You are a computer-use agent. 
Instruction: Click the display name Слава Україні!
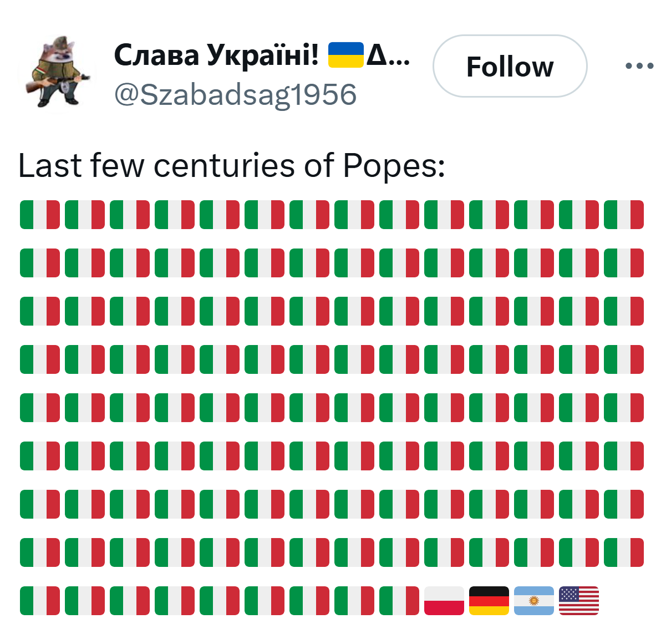[x=217, y=55]
